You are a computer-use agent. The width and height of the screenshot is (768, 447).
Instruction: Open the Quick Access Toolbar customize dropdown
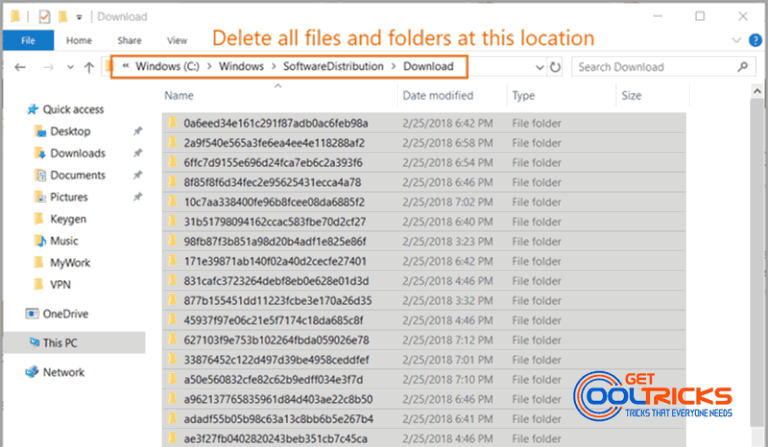(80, 17)
